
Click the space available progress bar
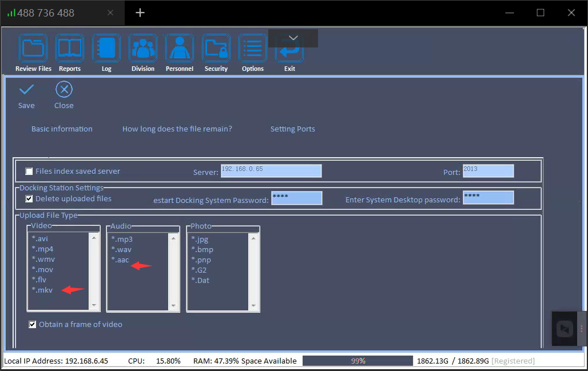click(357, 361)
